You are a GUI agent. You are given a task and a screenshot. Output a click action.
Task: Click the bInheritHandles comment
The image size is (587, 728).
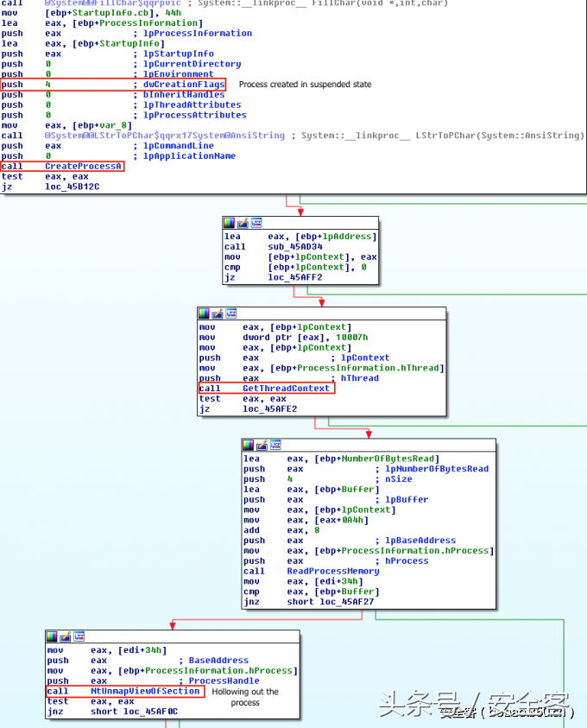click(x=184, y=95)
